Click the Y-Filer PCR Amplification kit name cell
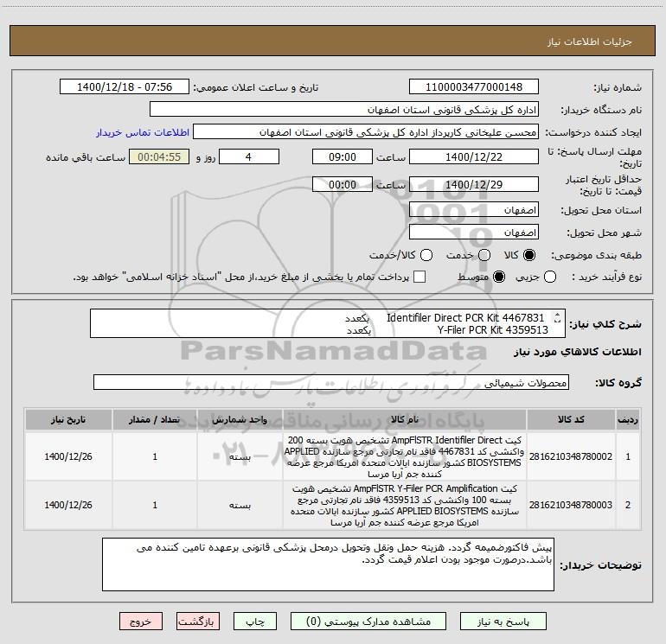The height and width of the screenshot is (644, 666). pyautogui.click(x=405, y=505)
